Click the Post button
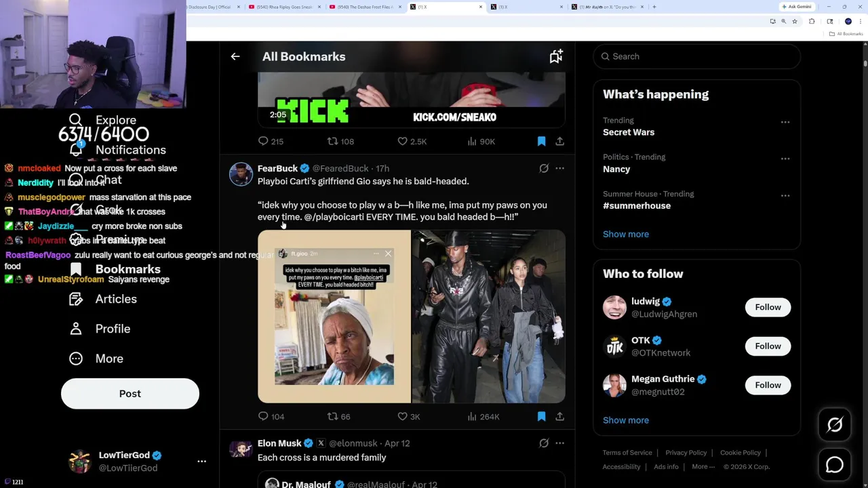The width and height of the screenshot is (868, 488). tap(130, 394)
